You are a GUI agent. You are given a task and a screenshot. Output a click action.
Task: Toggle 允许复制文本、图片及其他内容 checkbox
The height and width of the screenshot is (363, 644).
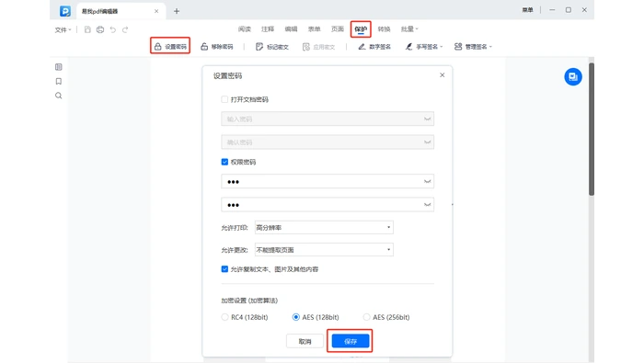(224, 269)
